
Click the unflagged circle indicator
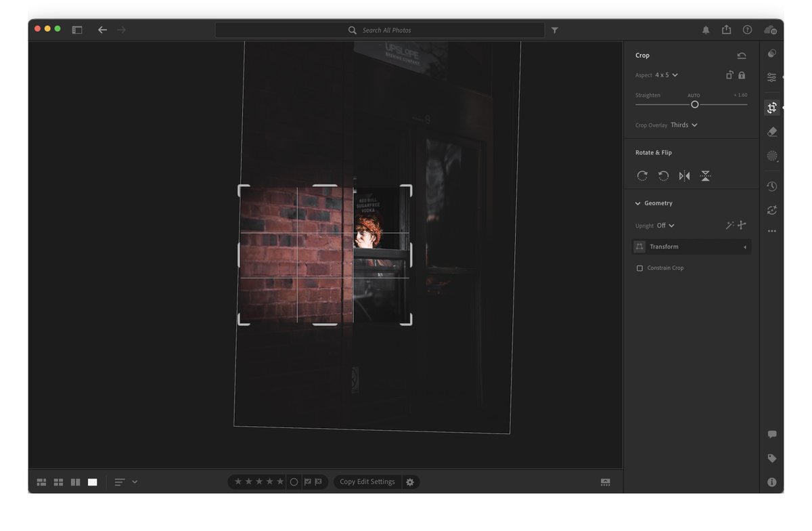click(294, 482)
